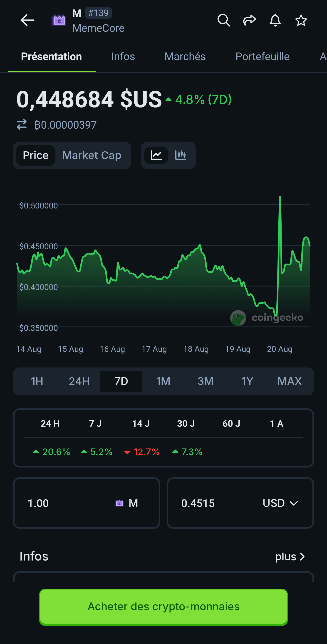Open the Marchés tab
The width and height of the screenshot is (327, 644).
(x=185, y=56)
